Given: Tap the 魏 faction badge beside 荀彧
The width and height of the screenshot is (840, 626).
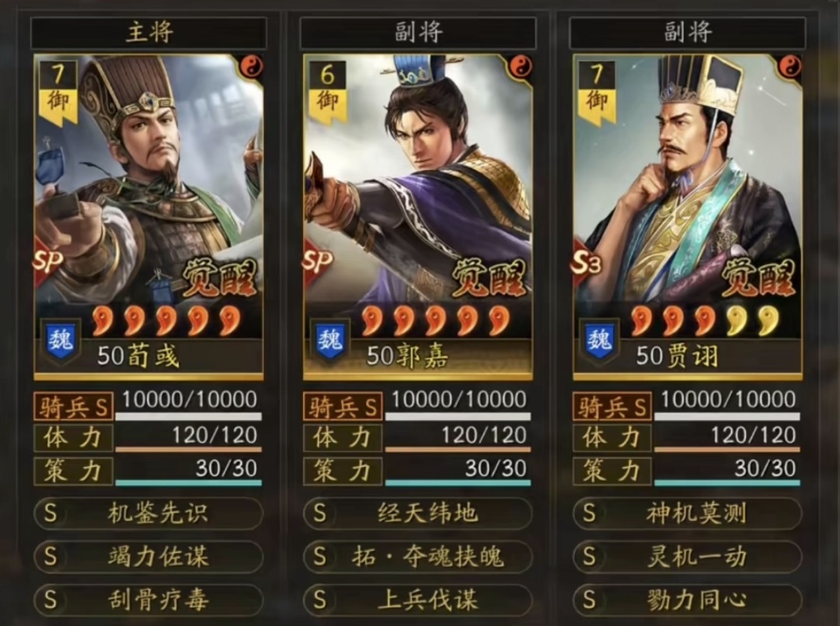Looking at the screenshot, I should point(61,341).
